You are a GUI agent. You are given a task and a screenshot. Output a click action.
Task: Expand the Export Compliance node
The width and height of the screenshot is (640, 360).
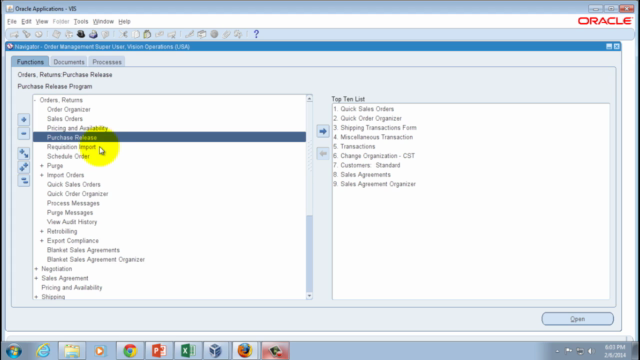click(42, 241)
